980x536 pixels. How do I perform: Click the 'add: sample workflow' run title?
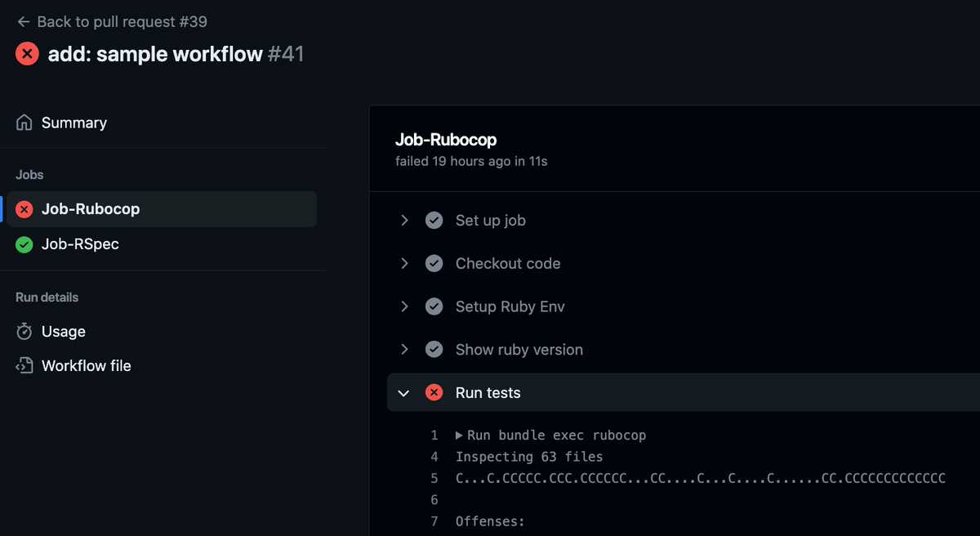[155, 55]
